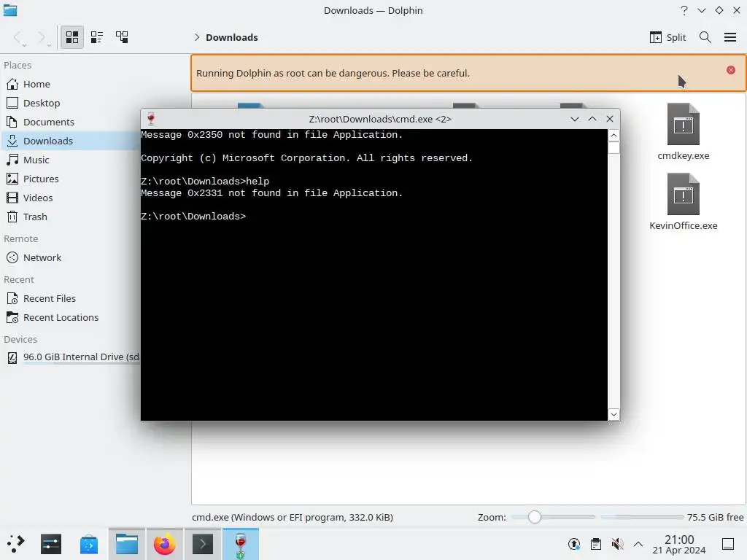Image resolution: width=747 pixels, height=560 pixels.
Task: Open the KDE application launcher
Action: point(15,544)
